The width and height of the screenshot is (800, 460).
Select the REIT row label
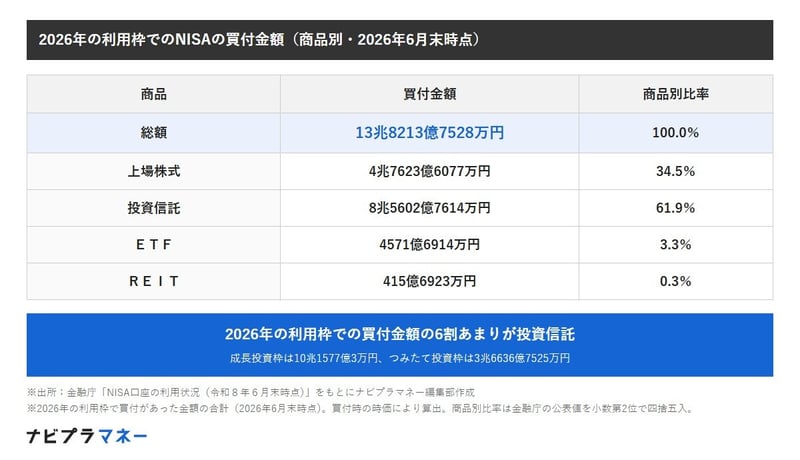[154, 282]
